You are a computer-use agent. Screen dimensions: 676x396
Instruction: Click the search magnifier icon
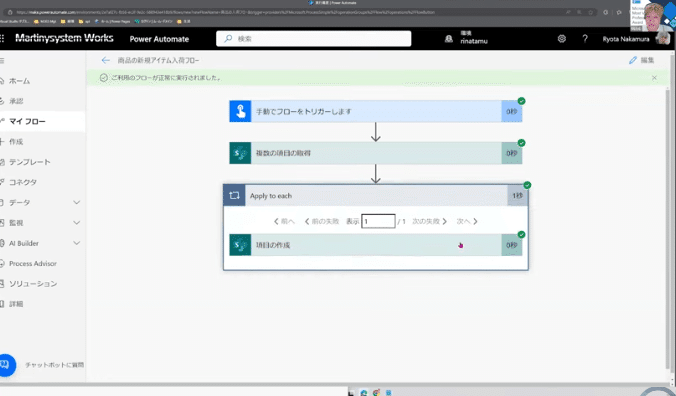click(x=228, y=39)
